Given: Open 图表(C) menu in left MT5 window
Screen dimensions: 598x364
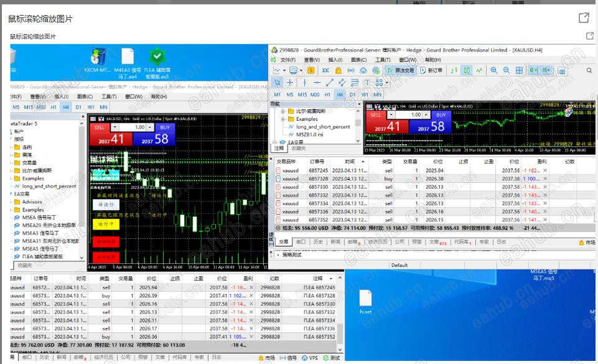Looking at the screenshot, I should [85, 96].
